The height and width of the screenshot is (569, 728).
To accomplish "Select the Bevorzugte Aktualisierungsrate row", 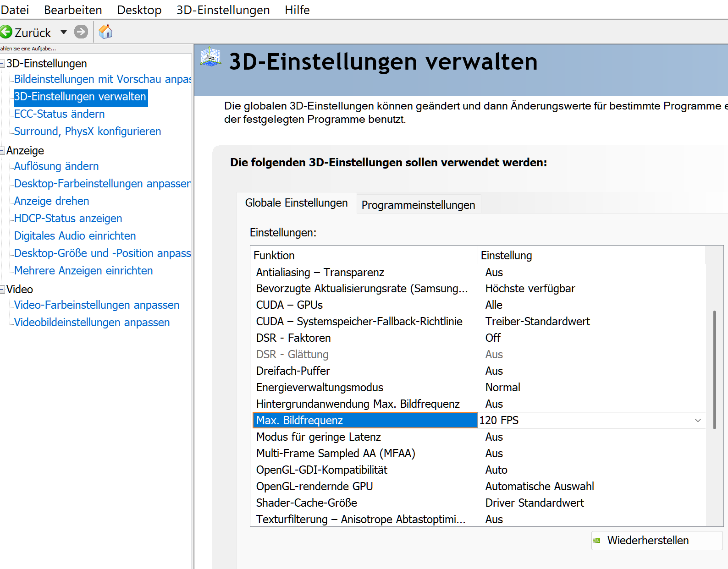I will tap(478, 289).
